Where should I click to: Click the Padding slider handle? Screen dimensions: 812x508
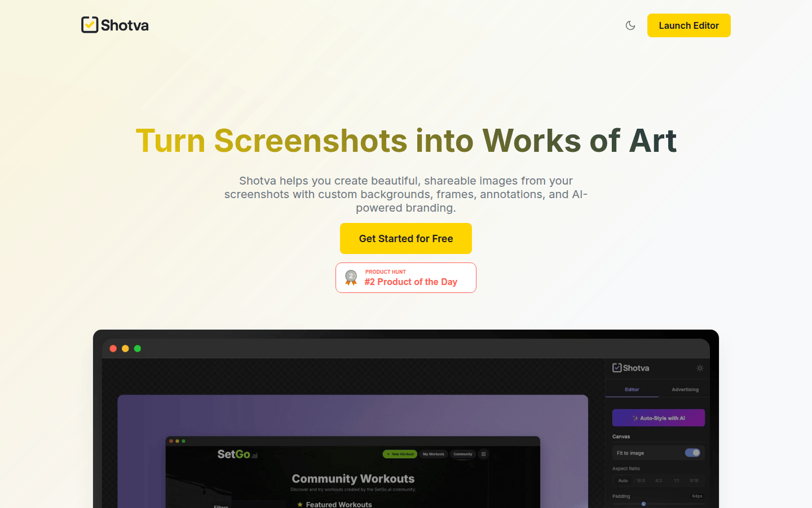click(x=643, y=504)
